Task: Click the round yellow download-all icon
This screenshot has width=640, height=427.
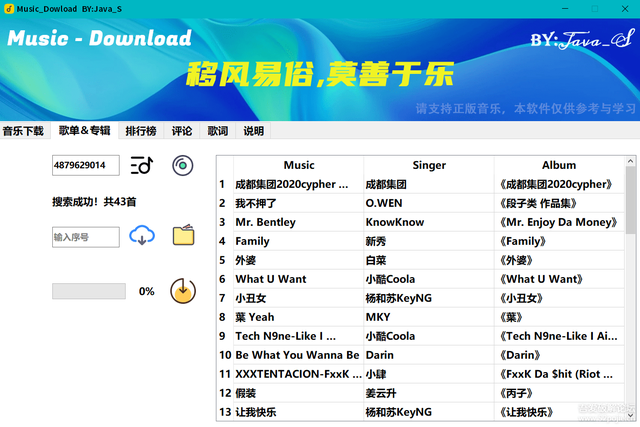Action: 183,291
